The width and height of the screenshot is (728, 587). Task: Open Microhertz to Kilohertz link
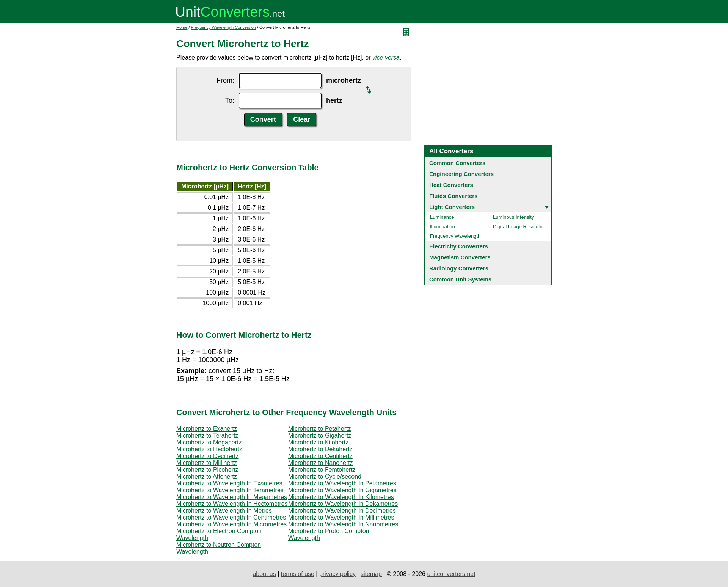point(318,443)
